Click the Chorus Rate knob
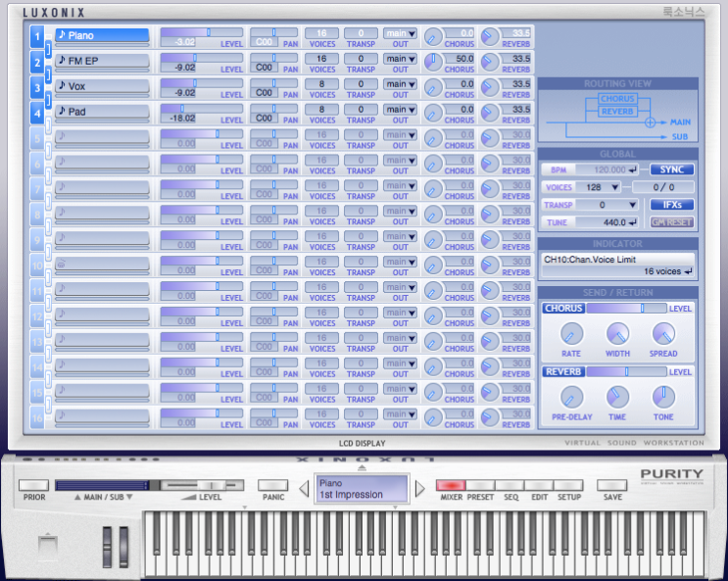The height and width of the screenshot is (581, 728). [571, 335]
